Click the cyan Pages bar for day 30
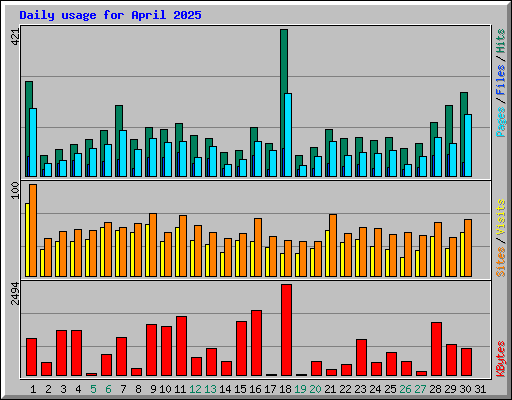The image size is (512, 400). 468,145
